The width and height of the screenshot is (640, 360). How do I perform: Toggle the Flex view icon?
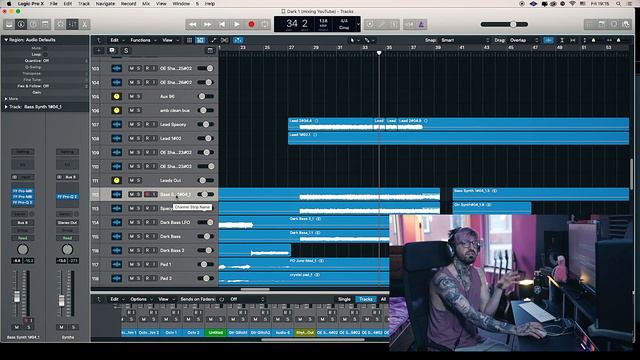pyautogui.click(x=224, y=40)
